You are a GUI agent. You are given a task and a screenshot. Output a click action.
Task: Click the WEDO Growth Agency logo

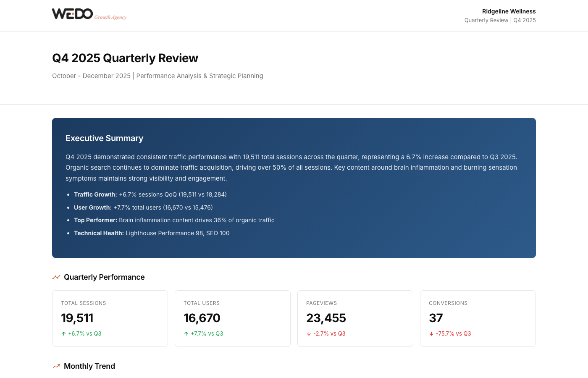pos(89,14)
